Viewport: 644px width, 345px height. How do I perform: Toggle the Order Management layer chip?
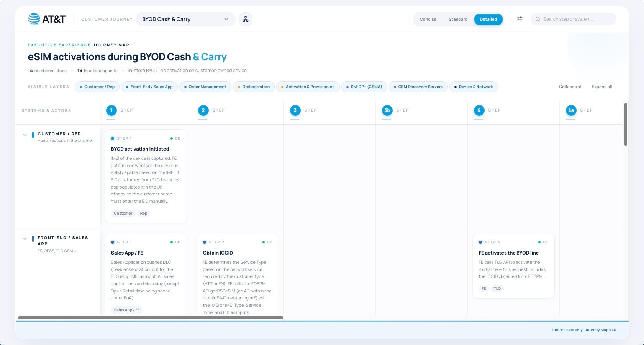205,87
